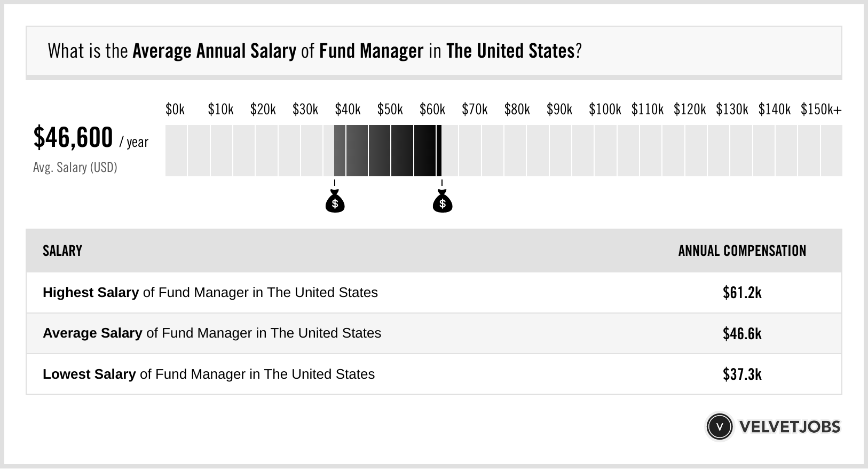Click the $46.6k compensation value

pos(742,333)
